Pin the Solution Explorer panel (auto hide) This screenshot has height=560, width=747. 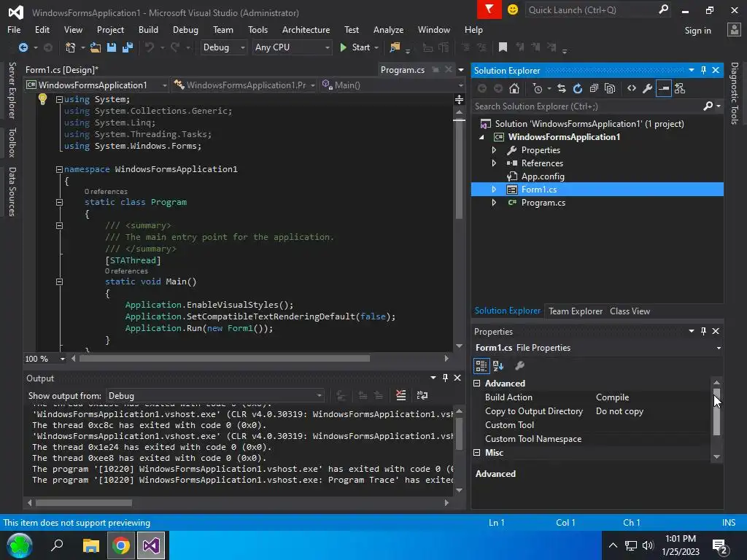coord(704,70)
